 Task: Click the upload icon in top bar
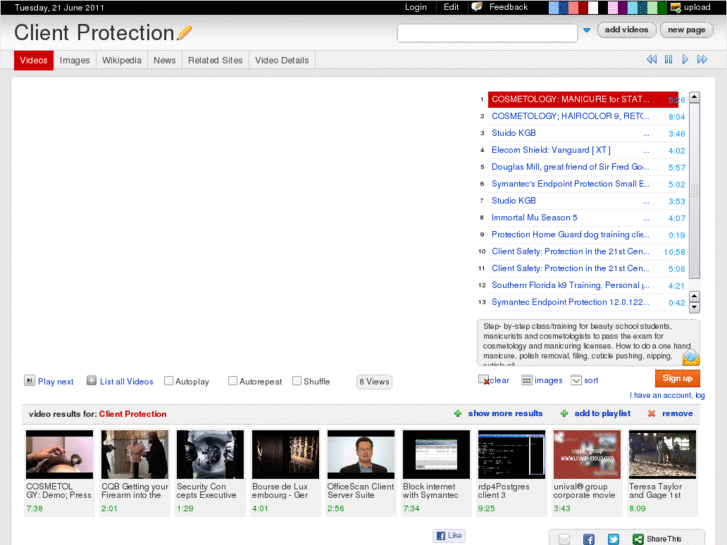[x=676, y=7]
